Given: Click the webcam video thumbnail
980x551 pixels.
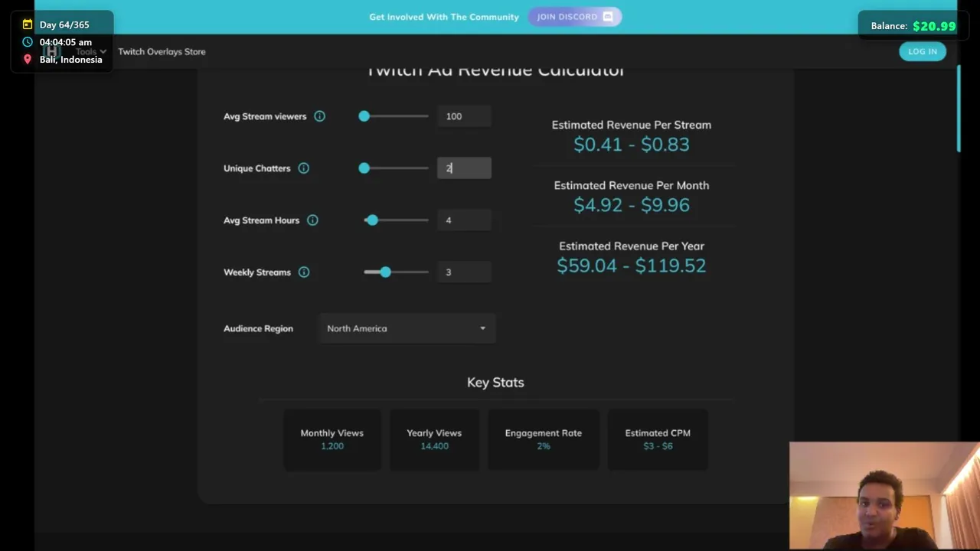Looking at the screenshot, I should (884, 496).
